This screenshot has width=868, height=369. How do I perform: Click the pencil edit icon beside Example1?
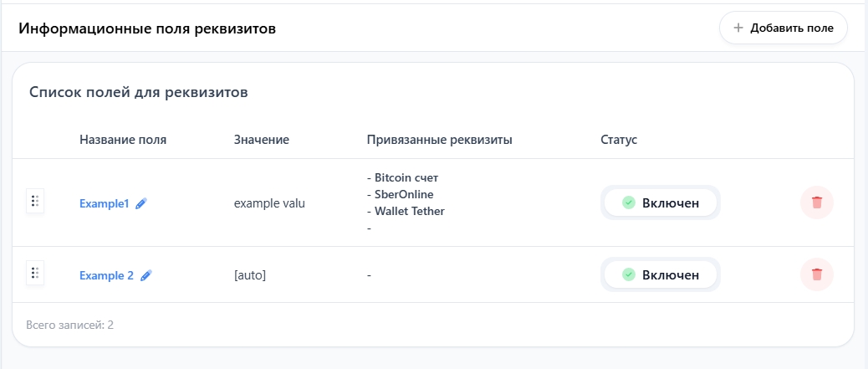coord(141,202)
